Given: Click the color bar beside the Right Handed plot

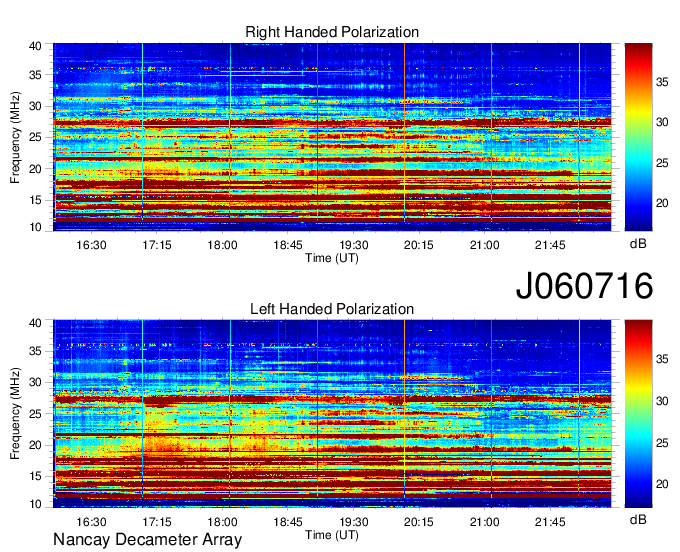Looking at the screenshot, I should point(638,137).
